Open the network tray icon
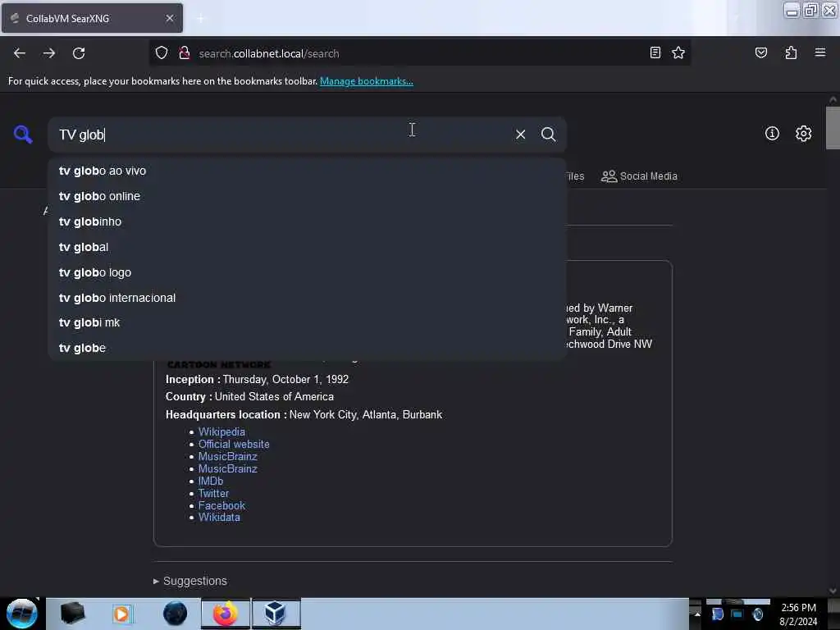This screenshot has width=840, height=630. [x=737, y=614]
